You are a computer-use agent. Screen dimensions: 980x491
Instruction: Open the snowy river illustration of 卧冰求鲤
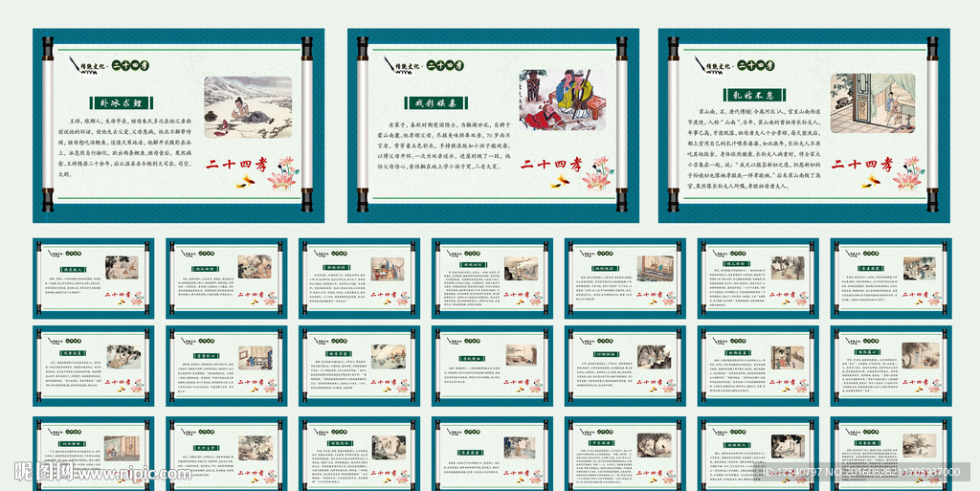pos(248,107)
